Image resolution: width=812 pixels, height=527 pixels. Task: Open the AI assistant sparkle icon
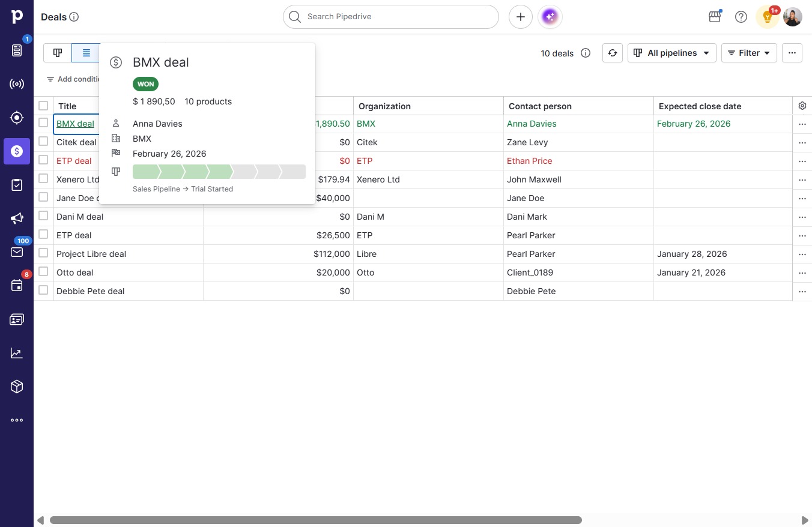tap(551, 17)
